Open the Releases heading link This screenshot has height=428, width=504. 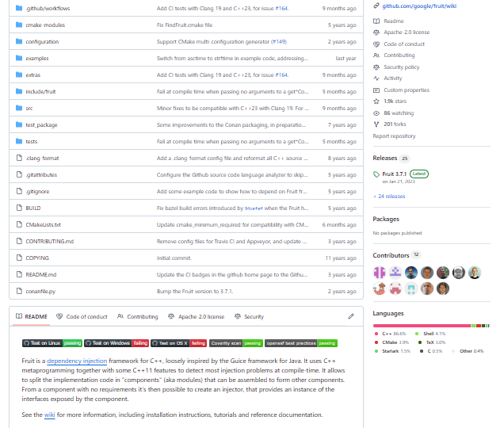[385, 158]
